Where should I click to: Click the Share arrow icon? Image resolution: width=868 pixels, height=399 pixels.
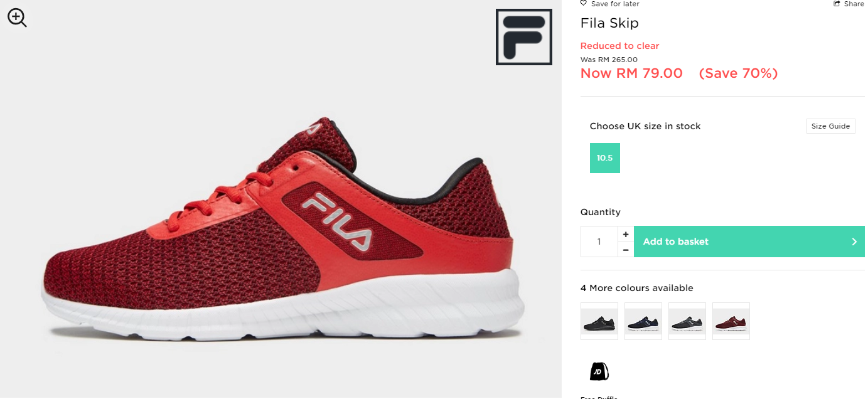click(x=837, y=4)
